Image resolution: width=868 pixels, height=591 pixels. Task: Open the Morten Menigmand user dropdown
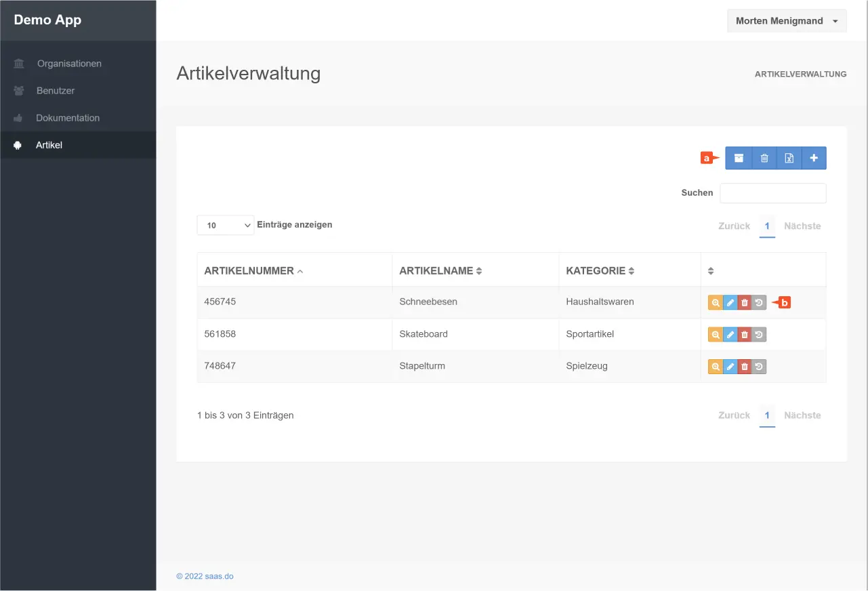point(786,21)
